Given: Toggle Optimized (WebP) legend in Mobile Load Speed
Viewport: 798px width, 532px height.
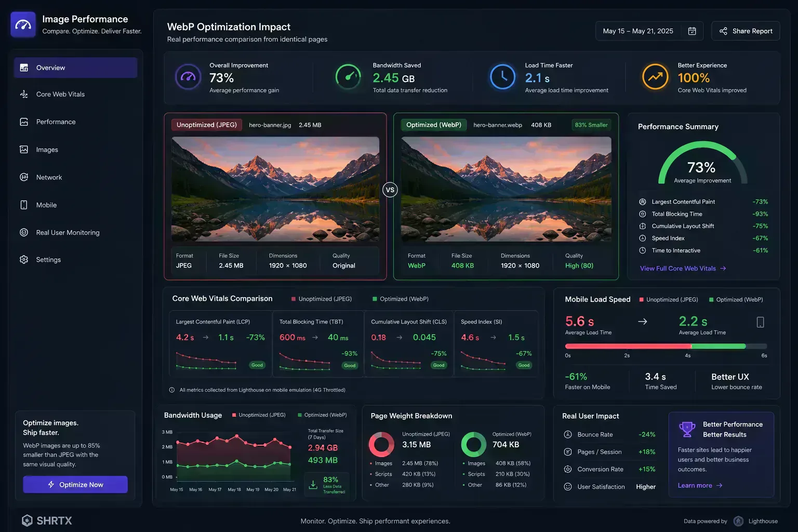Looking at the screenshot, I should (x=736, y=300).
